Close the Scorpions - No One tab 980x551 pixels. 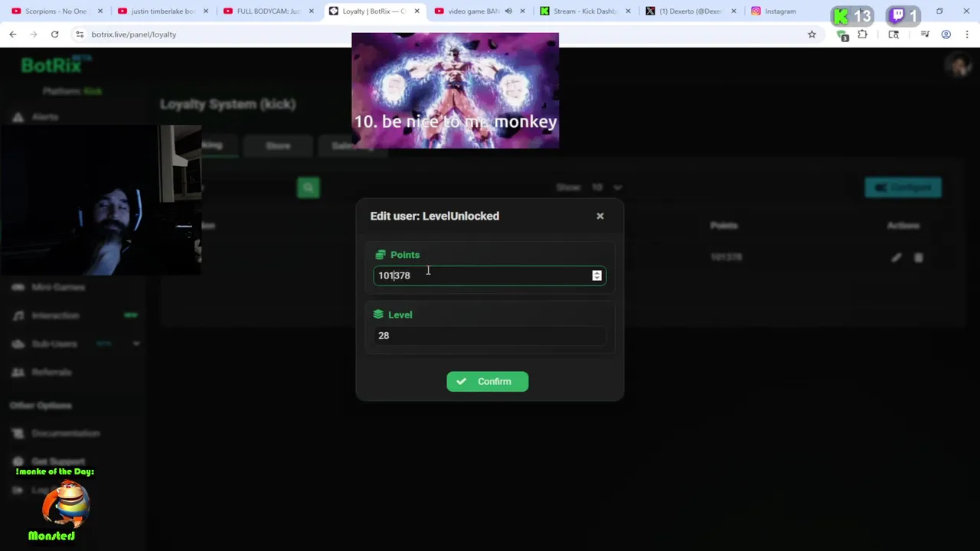[100, 11]
